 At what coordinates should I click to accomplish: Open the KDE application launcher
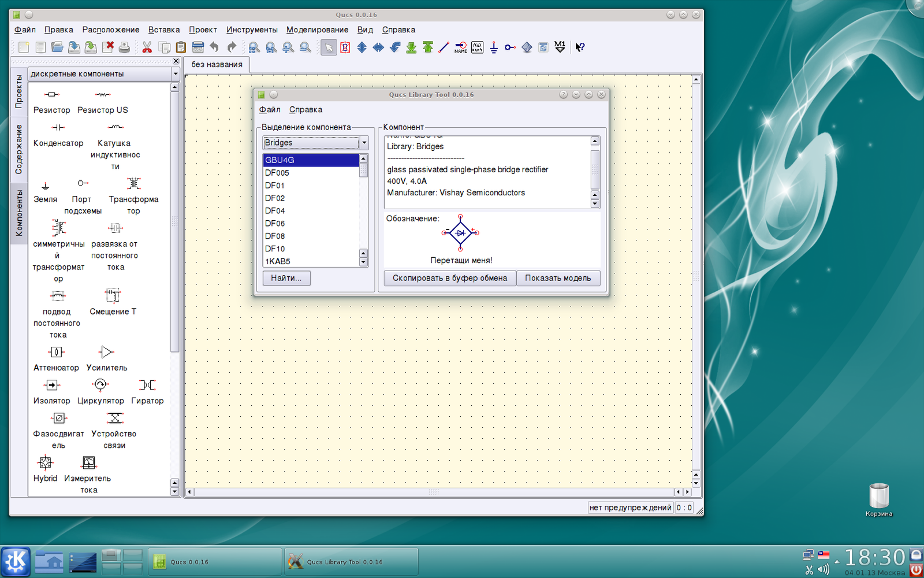pos(16,561)
